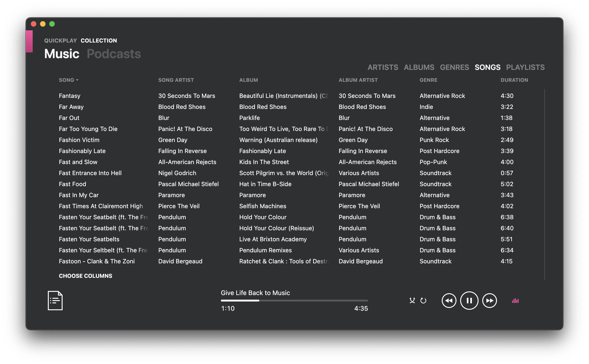
Task: Toggle repeat playback icon
Action: 423,300
